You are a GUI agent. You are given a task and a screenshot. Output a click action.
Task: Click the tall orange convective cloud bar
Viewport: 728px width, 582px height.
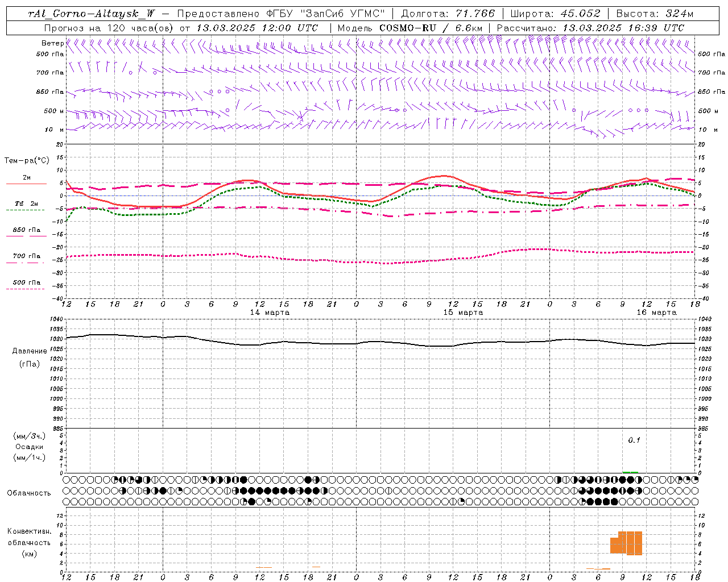pos(630,543)
